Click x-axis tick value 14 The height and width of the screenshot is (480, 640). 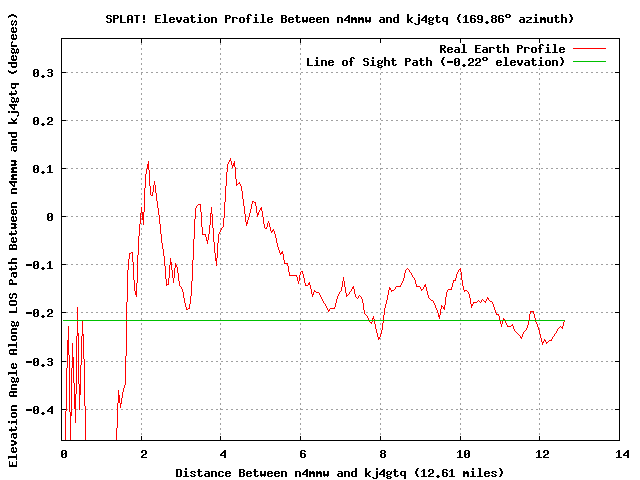622,454
